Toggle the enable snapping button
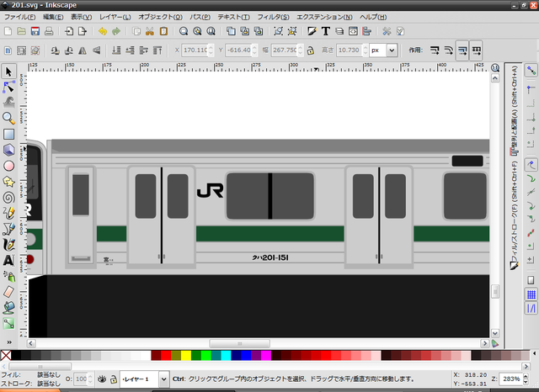This screenshot has height=392, width=539. (531, 71)
